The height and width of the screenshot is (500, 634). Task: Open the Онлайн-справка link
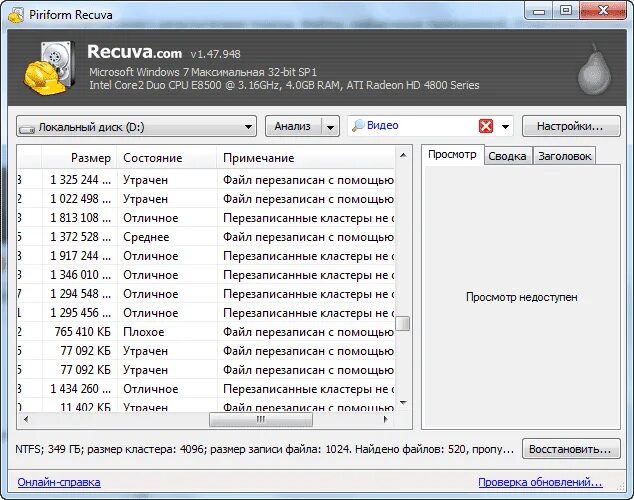point(59,482)
